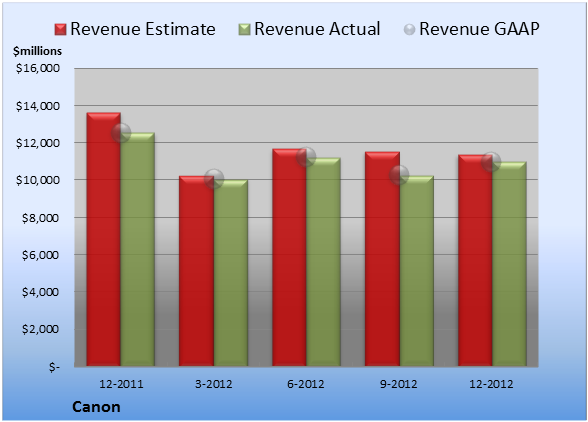Click the '$14,000' y-axis label
Image resolution: width=588 pixels, height=422 pixels.
click(x=38, y=106)
